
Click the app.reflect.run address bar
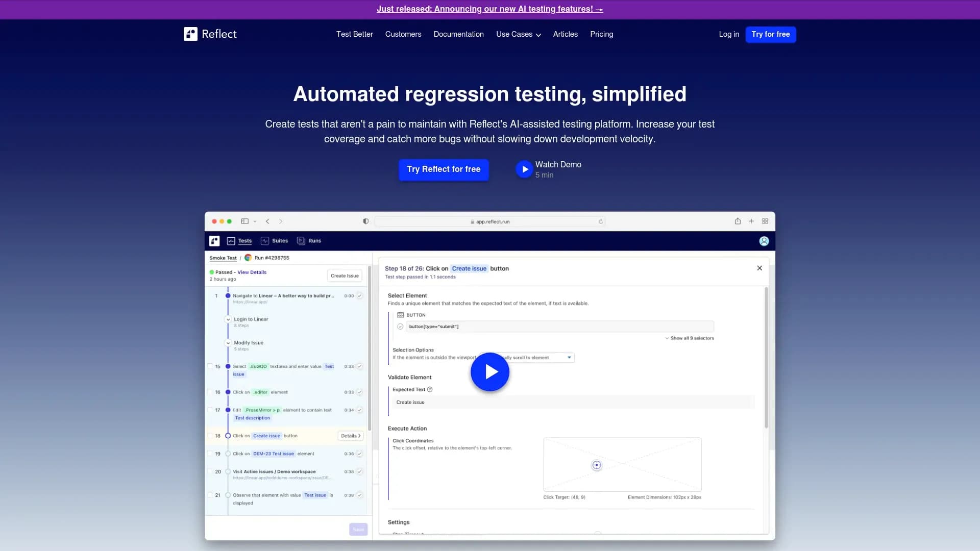tap(490, 221)
